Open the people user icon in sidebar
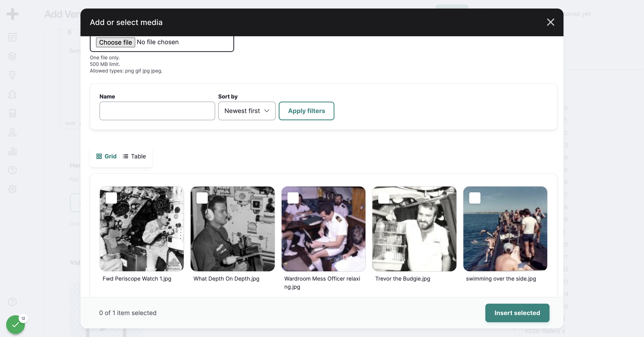 12,132
